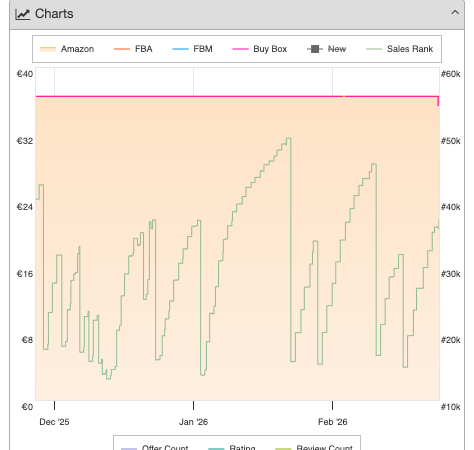Click the Dec '25 axis label
Viewport: 474px width, 450px height.
(x=54, y=422)
